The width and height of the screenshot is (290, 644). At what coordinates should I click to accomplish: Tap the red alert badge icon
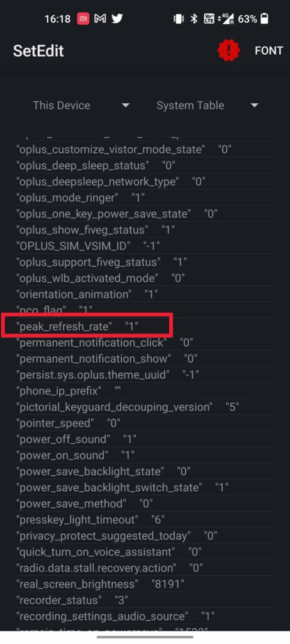[228, 50]
